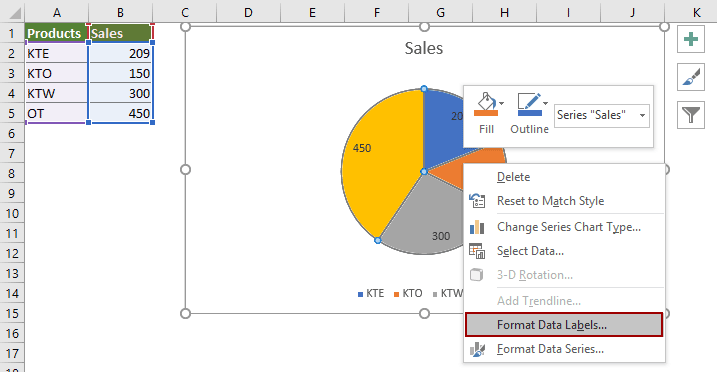Select row 16 header
Image resolution: width=717 pixels, height=372 pixels.
12,334
